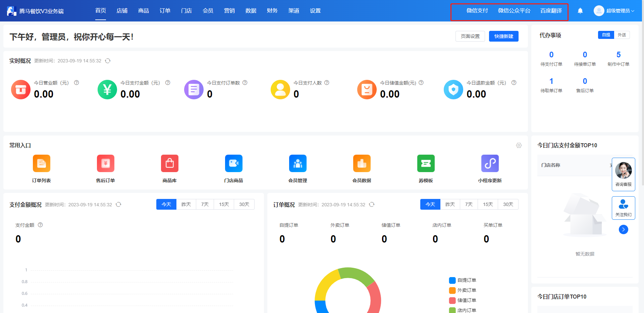Open the 店铺 menu
Image resolution: width=644 pixels, height=313 pixels.
tap(122, 11)
